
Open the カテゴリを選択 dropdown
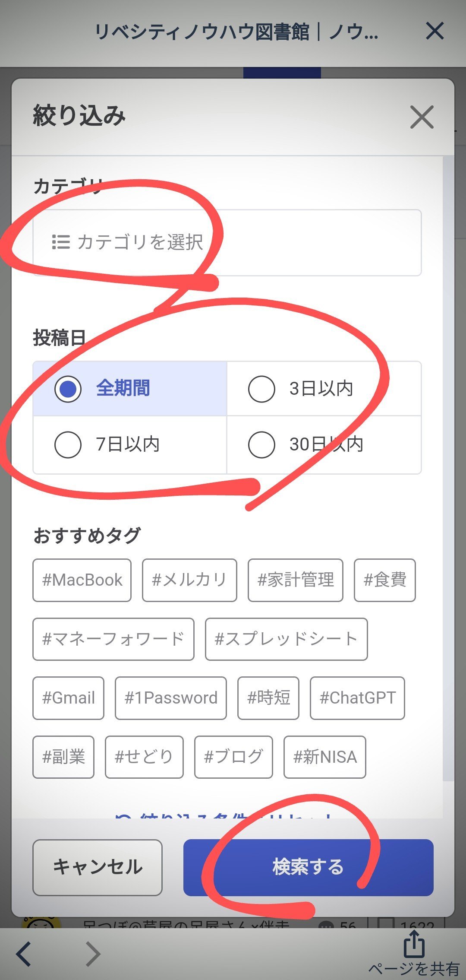227,243
